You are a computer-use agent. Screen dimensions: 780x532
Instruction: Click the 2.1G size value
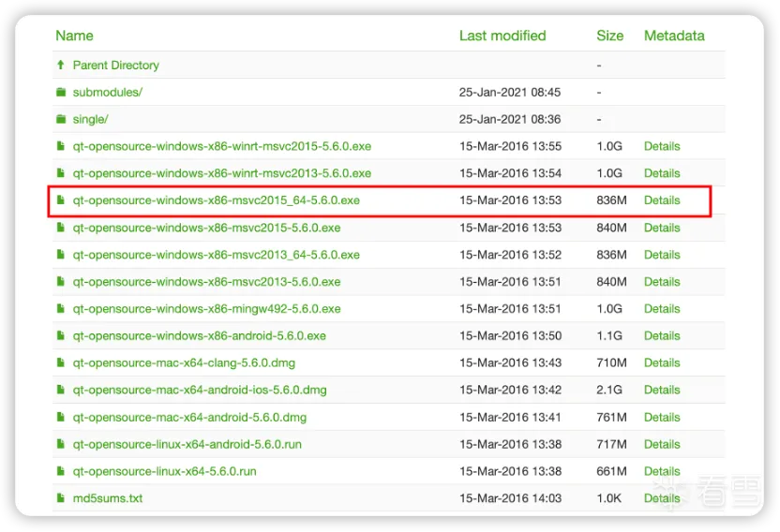609,390
